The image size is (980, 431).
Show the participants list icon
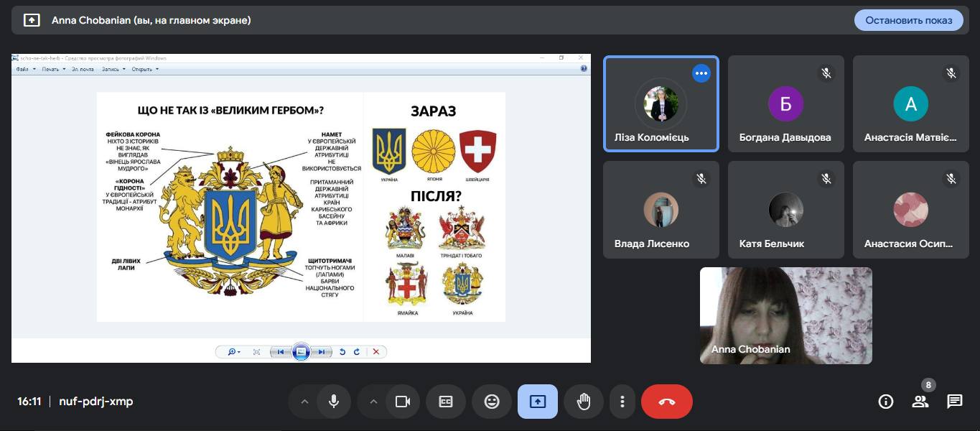[920, 402]
